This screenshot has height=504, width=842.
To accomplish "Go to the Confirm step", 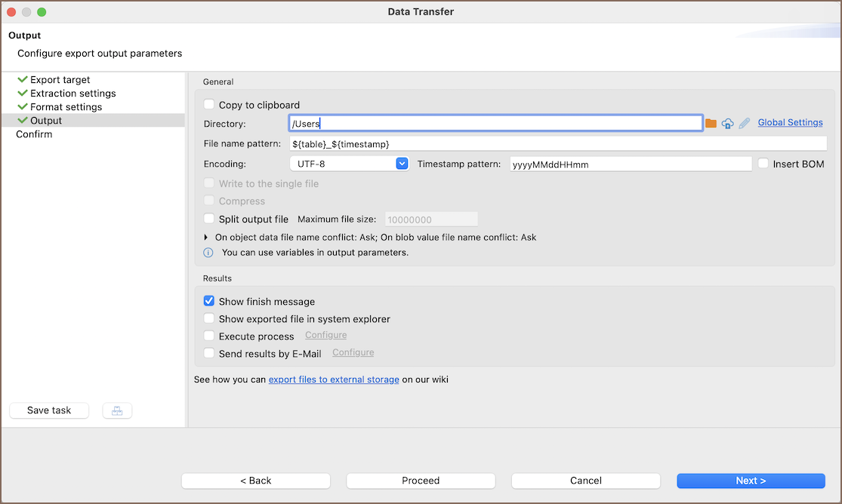I will pyautogui.click(x=34, y=134).
